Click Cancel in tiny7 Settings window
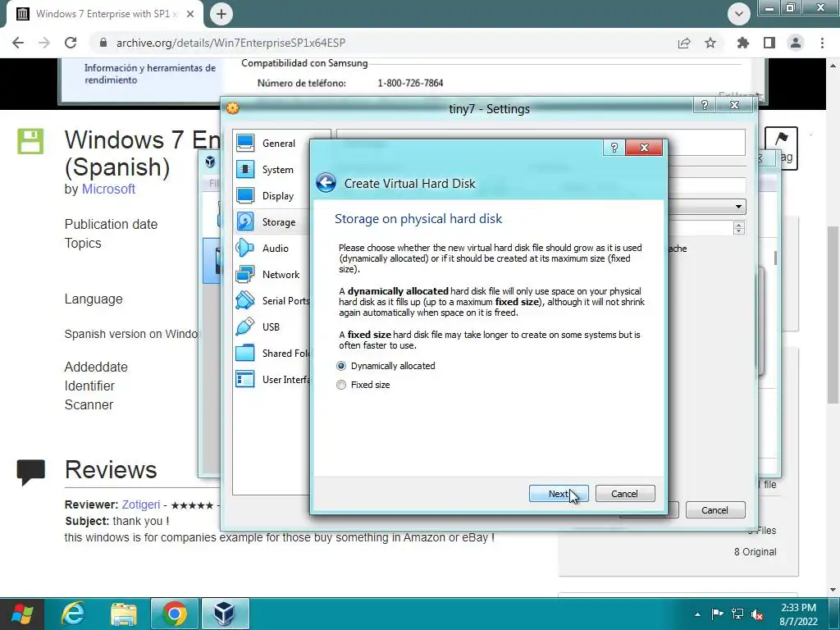The height and width of the screenshot is (630, 840). pyautogui.click(x=715, y=510)
